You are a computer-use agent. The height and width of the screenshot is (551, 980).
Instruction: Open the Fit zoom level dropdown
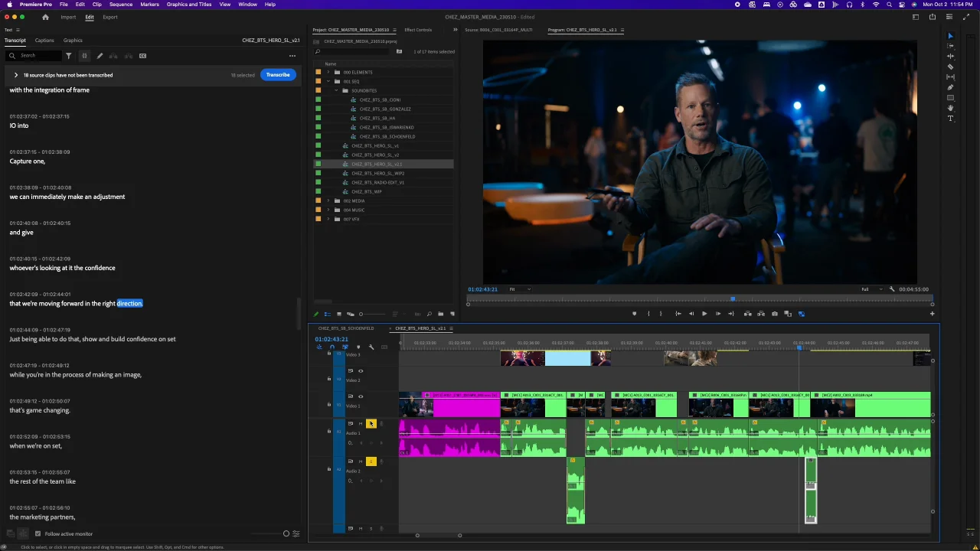pyautogui.click(x=520, y=289)
